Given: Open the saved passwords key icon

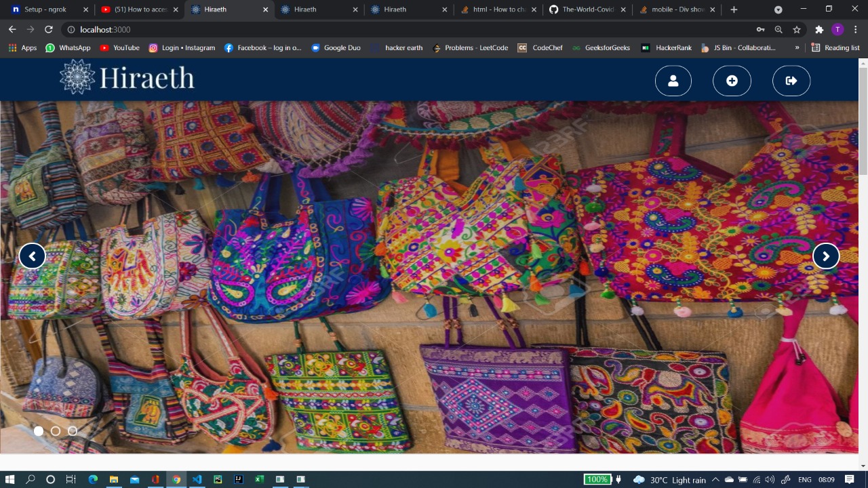Looking at the screenshot, I should pos(761,30).
